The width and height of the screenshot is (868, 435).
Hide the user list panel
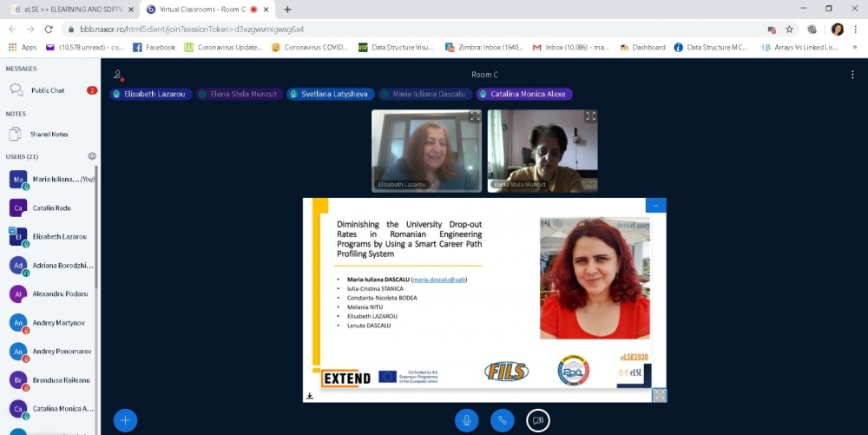click(x=117, y=76)
